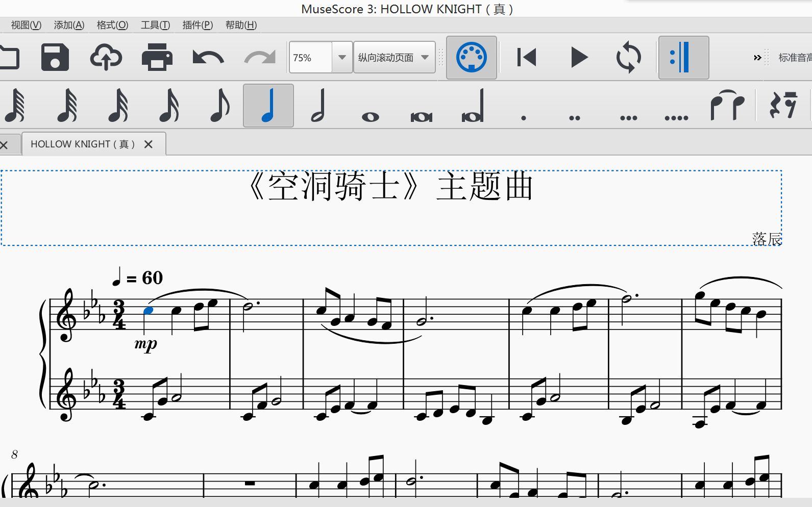The image size is (812, 507).
Task: Open the 工具(T) menu
Action: tap(155, 25)
